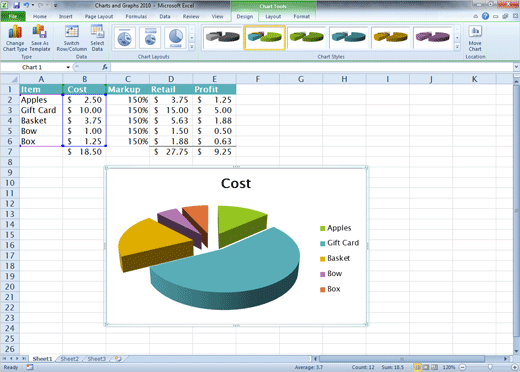Expand the Chart Layouts gallery more arrow

pyautogui.click(x=192, y=47)
